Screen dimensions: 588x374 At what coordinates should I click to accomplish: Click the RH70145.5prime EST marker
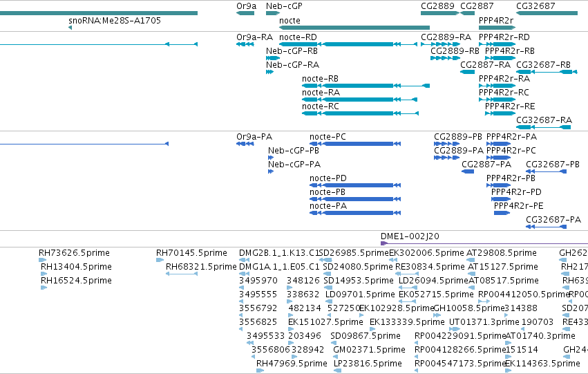(160, 260)
